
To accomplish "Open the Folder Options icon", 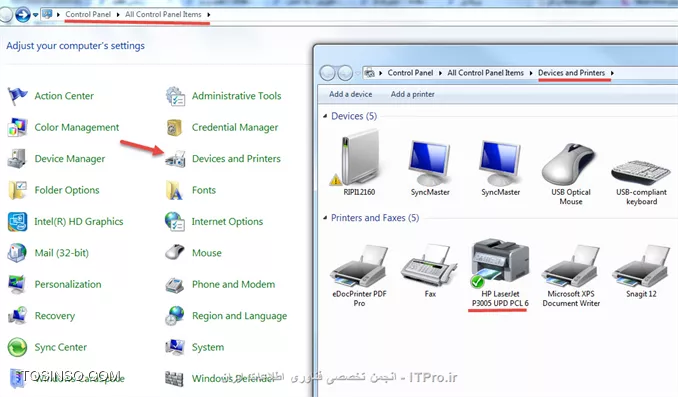I will tap(17, 190).
